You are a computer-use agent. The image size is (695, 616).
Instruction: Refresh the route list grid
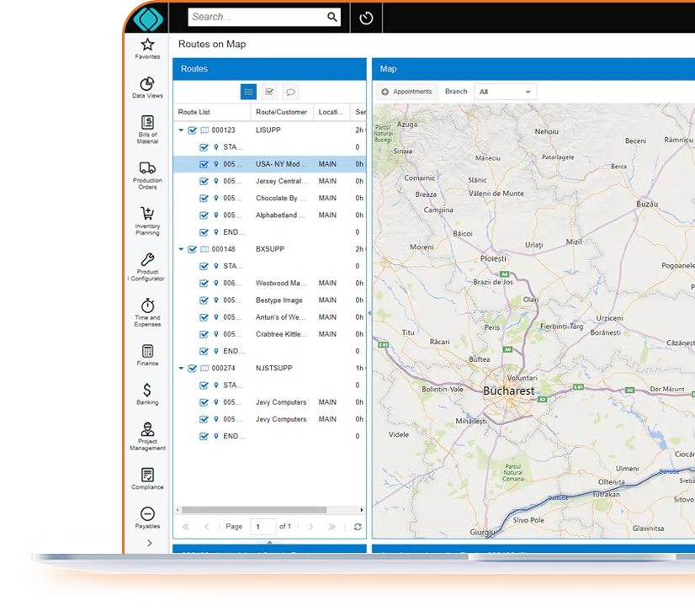tap(358, 527)
